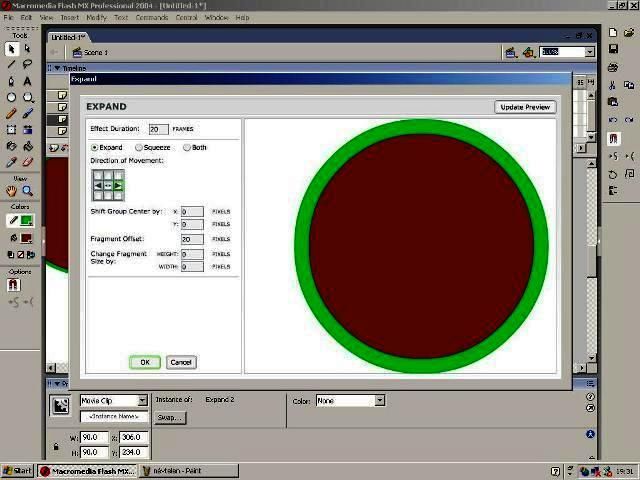This screenshot has width=640, height=480.
Task: Choose the Text tool
Action: [x=27, y=81]
